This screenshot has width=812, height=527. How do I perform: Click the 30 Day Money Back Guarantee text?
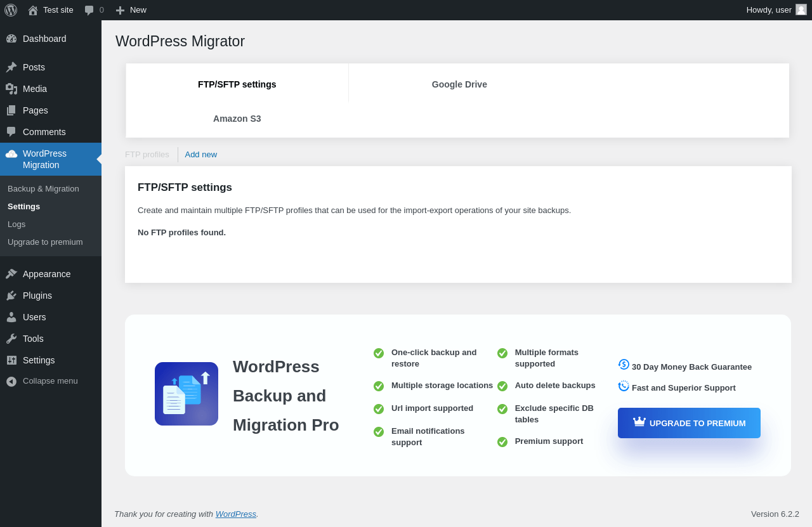click(691, 367)
